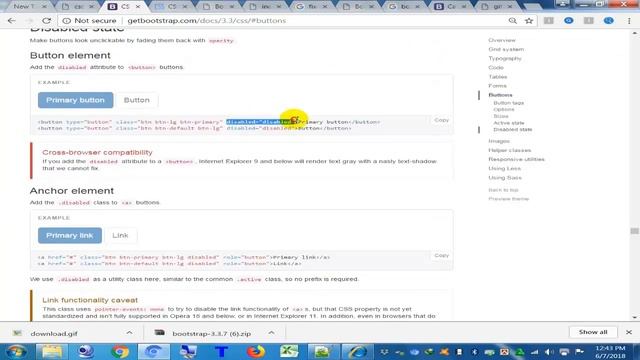Jump to Options subsection in sidebar
This screenshot has height=360, width=640.
pyautogui.click(x=504, y=110)
